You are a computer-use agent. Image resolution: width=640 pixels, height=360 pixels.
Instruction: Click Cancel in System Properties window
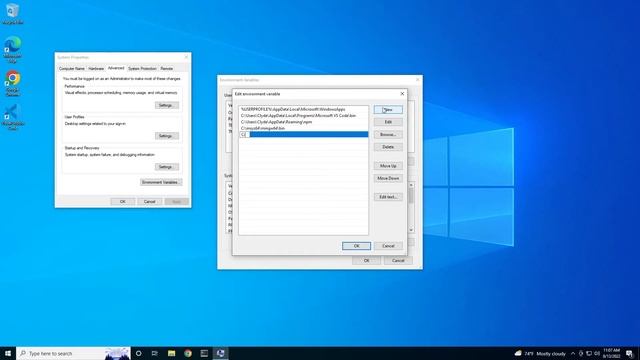149,202
